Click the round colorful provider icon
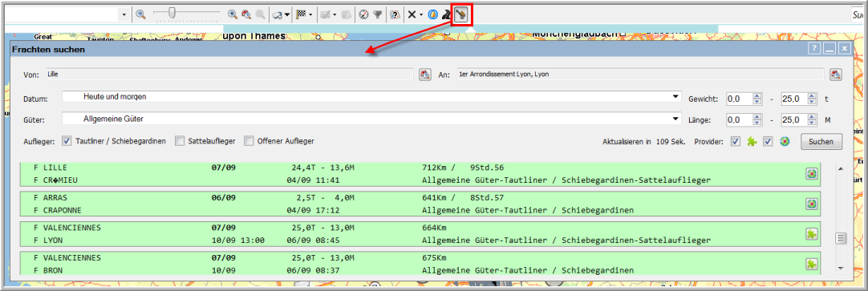The image size is (868, 291). coord(785,142)
